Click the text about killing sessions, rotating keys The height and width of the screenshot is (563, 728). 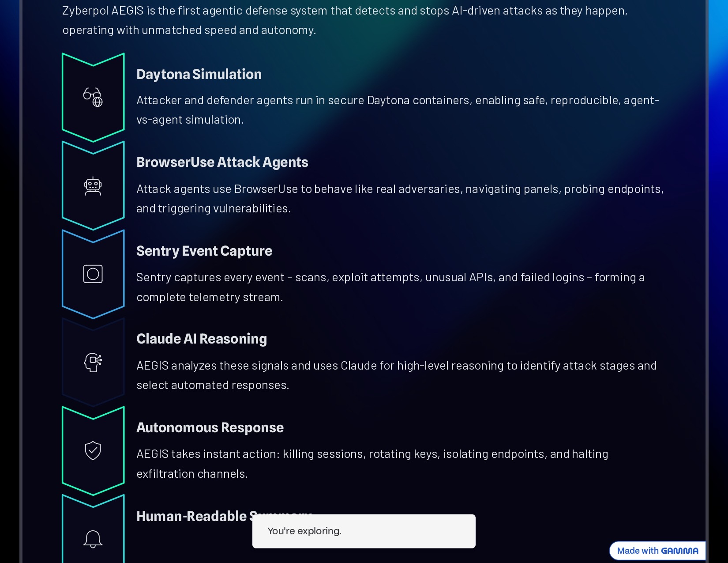372,464
